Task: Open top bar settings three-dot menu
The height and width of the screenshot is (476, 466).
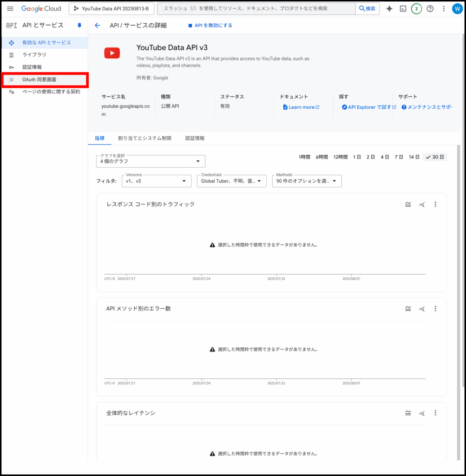Action: [x=444, y=8]
